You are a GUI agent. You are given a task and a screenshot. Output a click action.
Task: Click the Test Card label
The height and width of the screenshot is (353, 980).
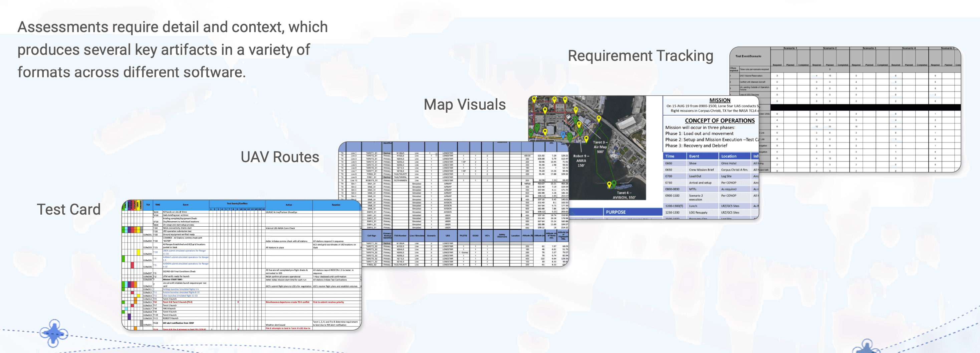69,210
